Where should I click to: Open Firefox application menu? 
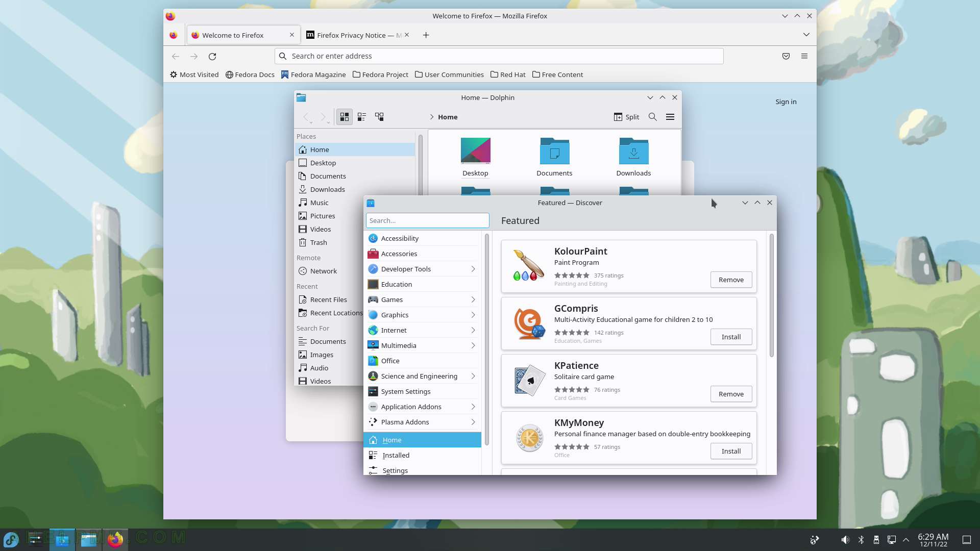coord(804,56)
